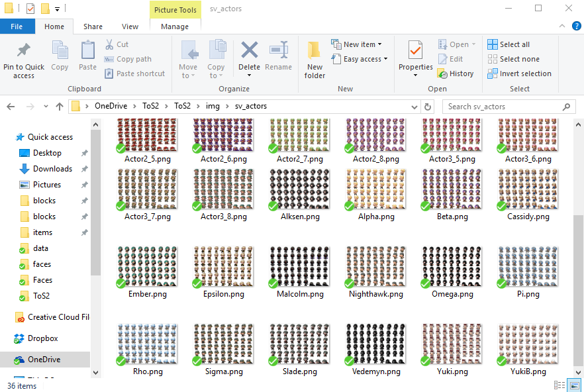The width and height of the screenshot is (584, 392).
Task: Open the Manage tab
Action: pos(175,26)
